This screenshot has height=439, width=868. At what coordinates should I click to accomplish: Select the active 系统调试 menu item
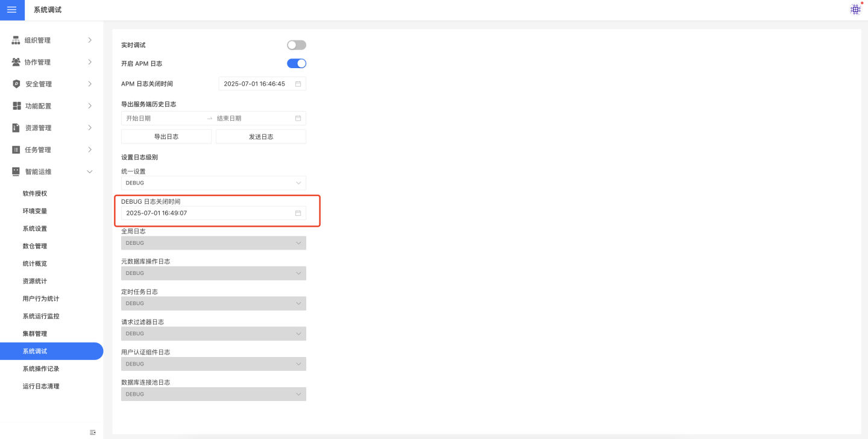tap(51, 351)
